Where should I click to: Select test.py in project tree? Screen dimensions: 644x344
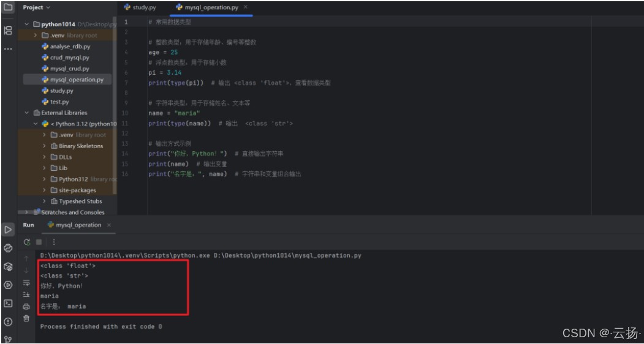(x=59, y=102)
